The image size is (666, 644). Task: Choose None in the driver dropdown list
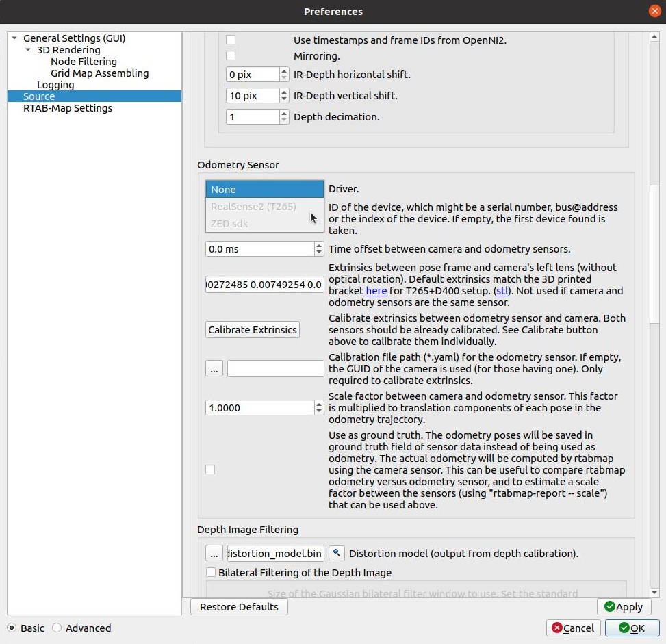click(x=264, y=190)
